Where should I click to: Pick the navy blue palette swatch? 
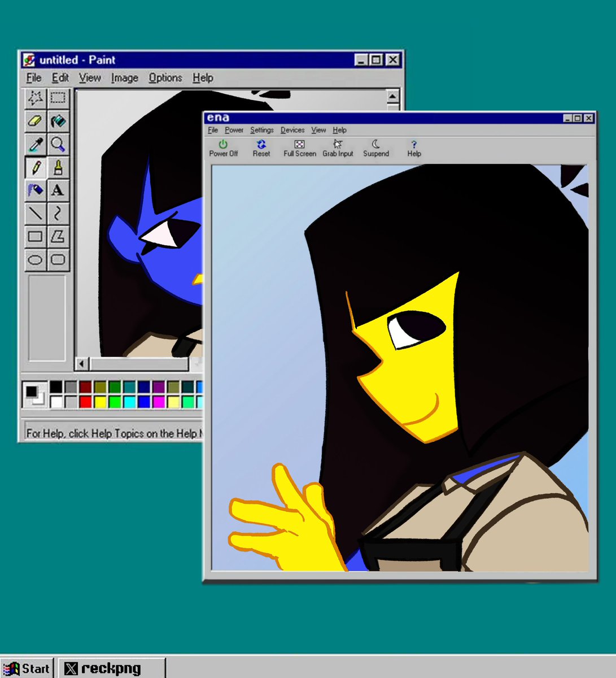click(x=144, y=387)
